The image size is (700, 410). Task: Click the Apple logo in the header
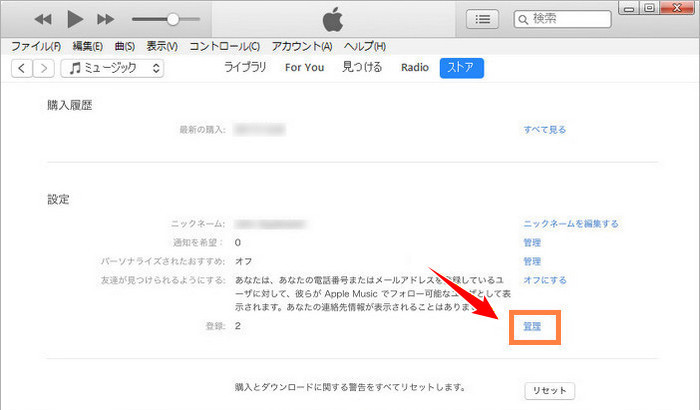(x=333, y=20)
